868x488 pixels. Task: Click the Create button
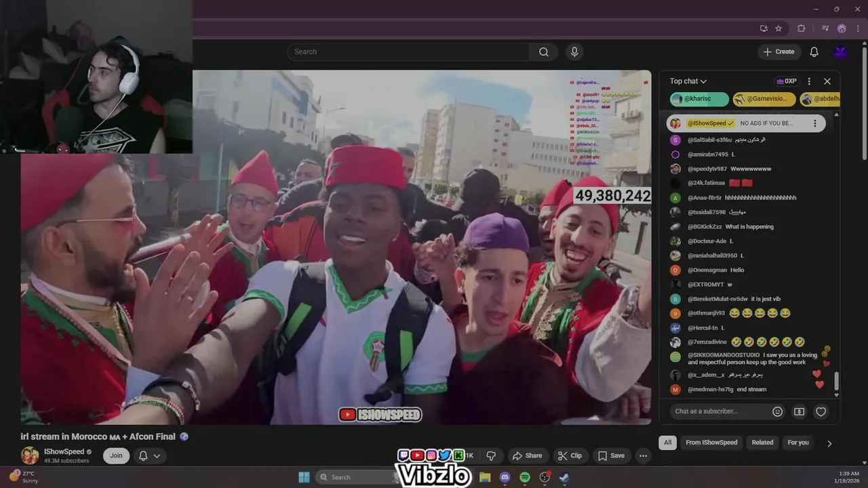coord(779,52)
